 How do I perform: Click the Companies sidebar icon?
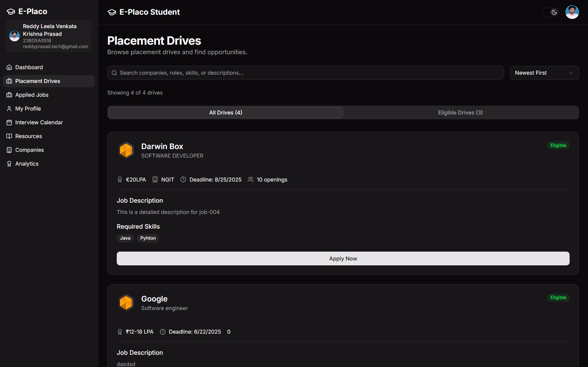click(x=9, y=150)
